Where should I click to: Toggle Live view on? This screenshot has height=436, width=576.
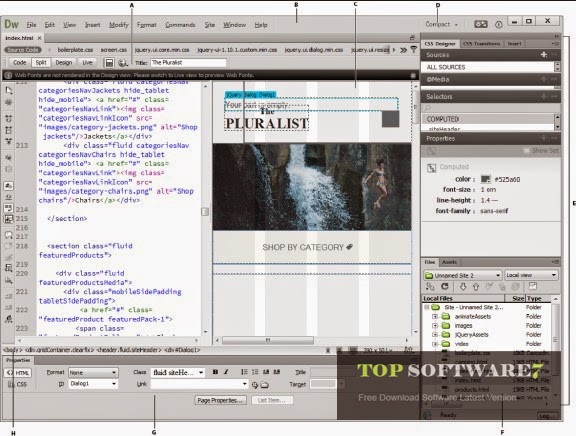[x=87, y=62]
